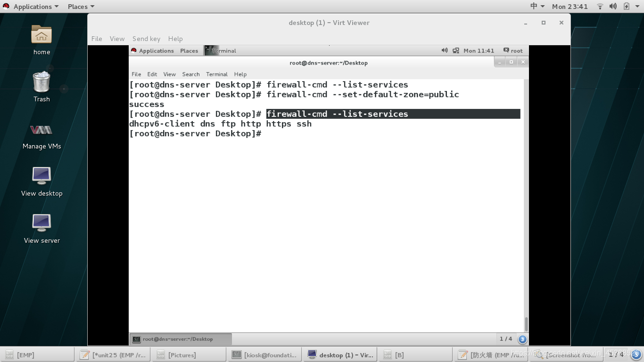Image resolution: width=644 pixels, height=362 pixels.
Task: Click guest workspace switcher 1 / 4
Action: coord(505,339)
